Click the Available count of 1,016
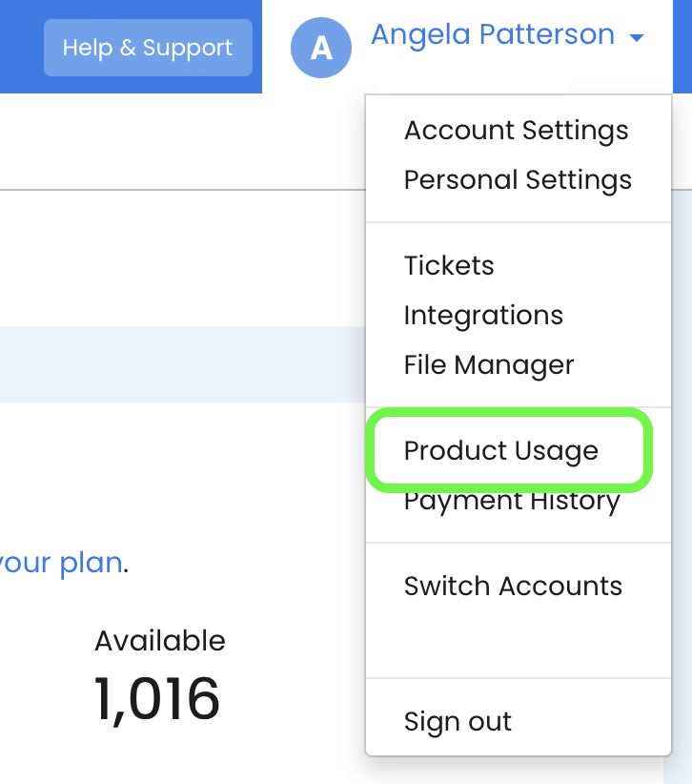Screen dimensions: 692x784 [157, 699]
